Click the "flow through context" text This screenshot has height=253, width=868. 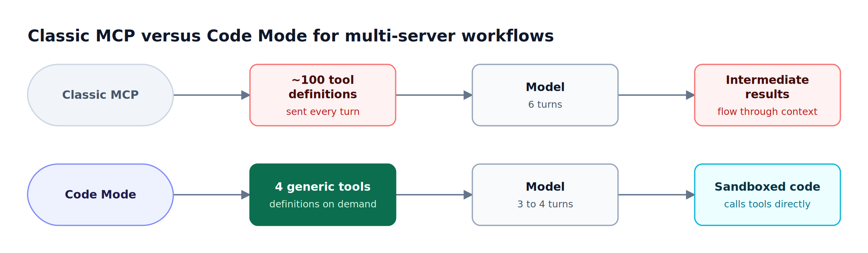pyautogui.click(x=768, y=112)
